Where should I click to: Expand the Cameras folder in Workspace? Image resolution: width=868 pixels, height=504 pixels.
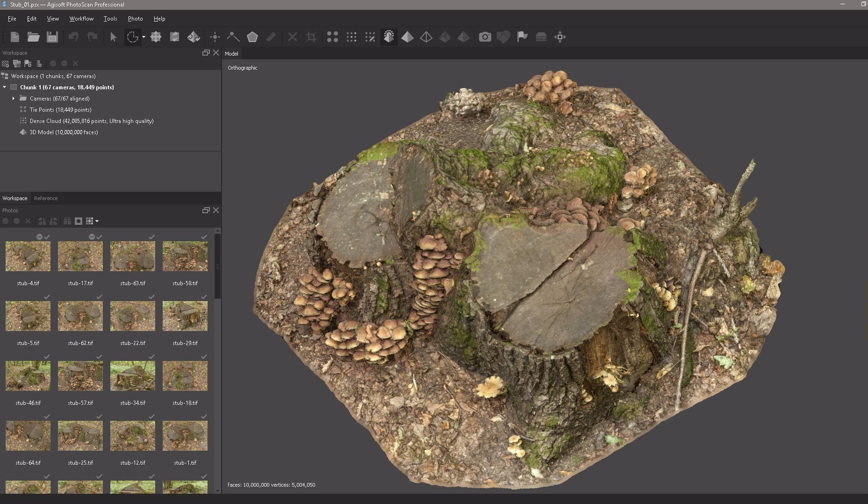point(14,99)
